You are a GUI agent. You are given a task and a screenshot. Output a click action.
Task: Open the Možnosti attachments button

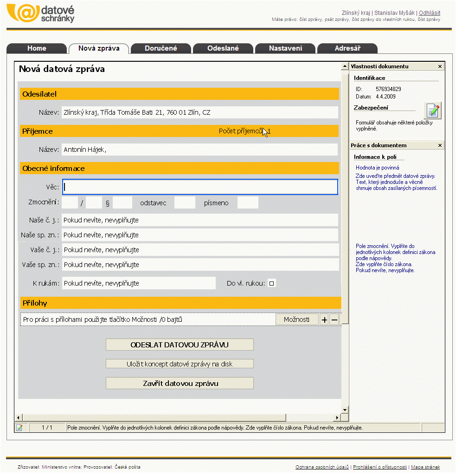pos(297,320)
